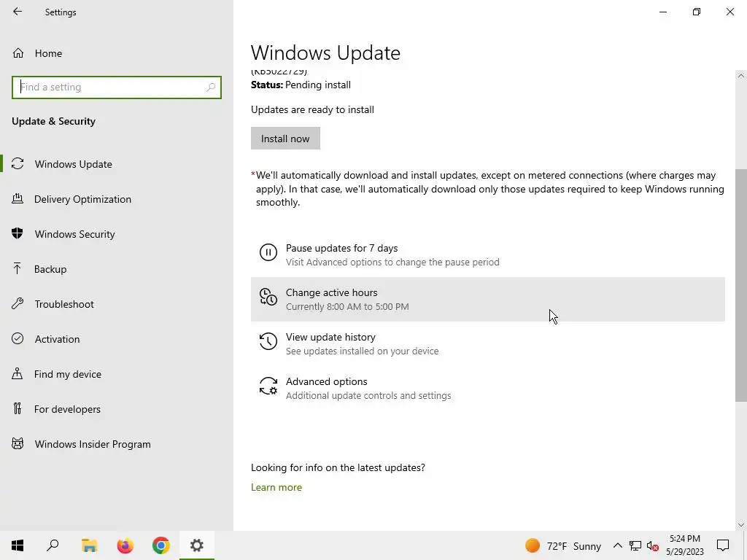Open Advanced options for updates

488,388
